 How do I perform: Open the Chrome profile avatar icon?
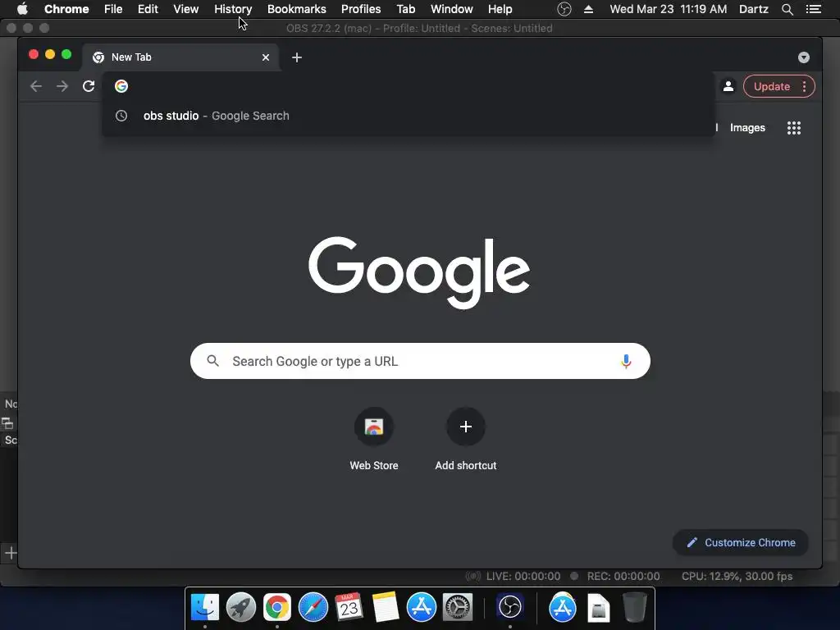(728, 86)
